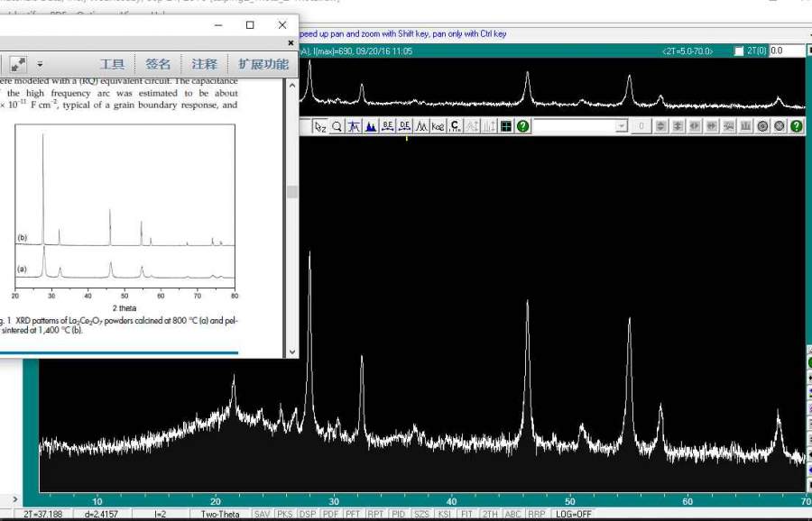This screenshot has height=521, width=812.
Task: Click the PFT status bar button
Action: (353, 515)
